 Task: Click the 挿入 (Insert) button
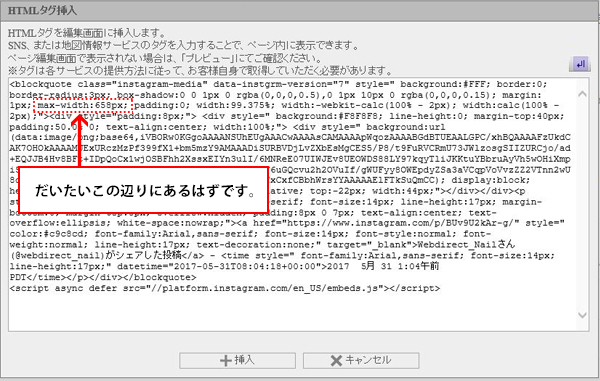pyautogui.click(x=237, y=360)
